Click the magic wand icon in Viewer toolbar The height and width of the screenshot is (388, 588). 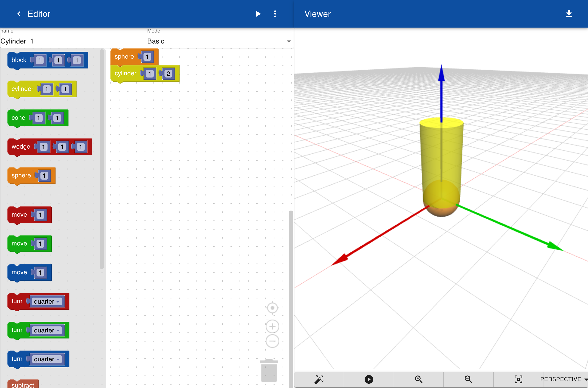[319, 379]
